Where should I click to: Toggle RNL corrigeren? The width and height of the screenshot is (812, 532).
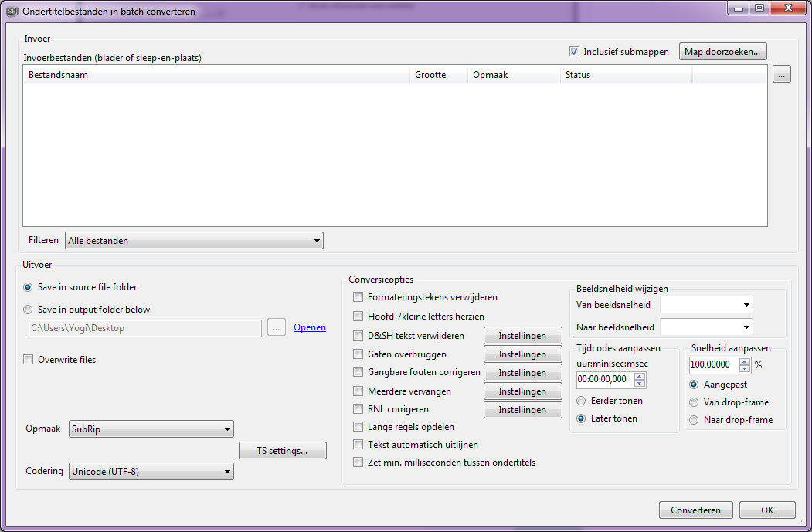358,408
